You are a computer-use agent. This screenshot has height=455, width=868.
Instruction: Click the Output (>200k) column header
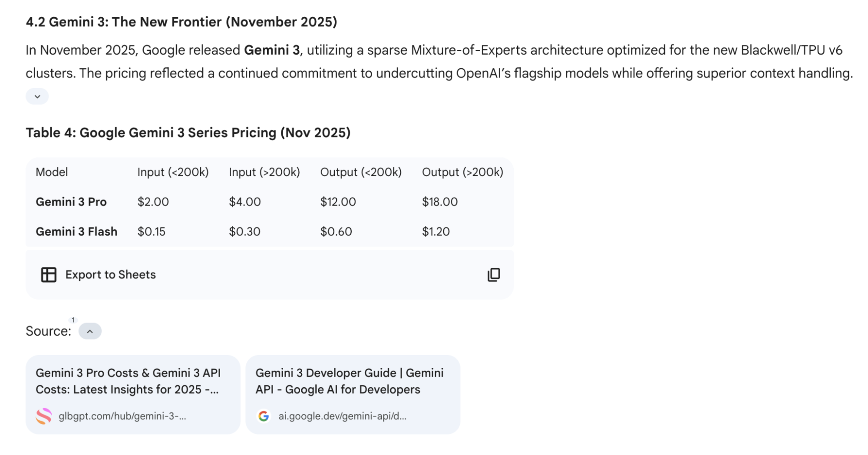462,172
